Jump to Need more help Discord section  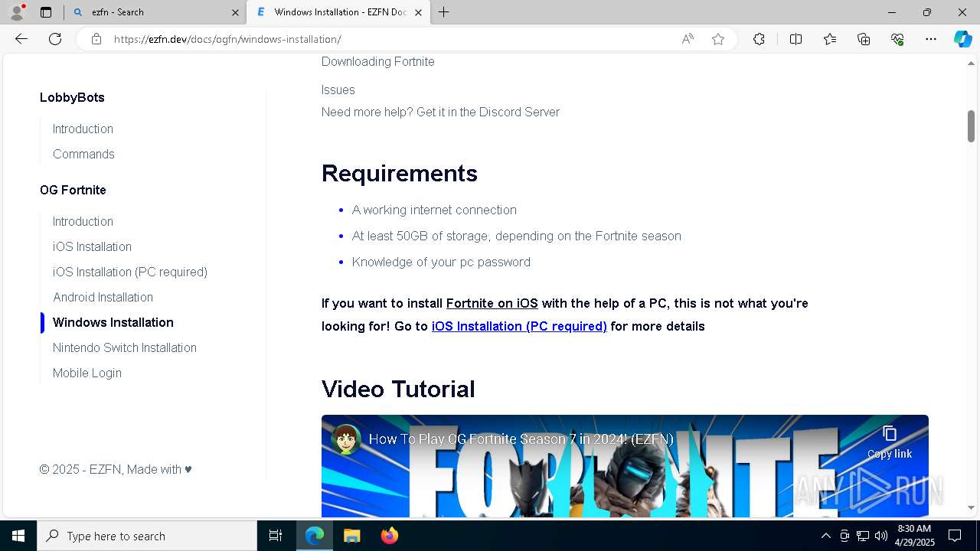(440, 112)
